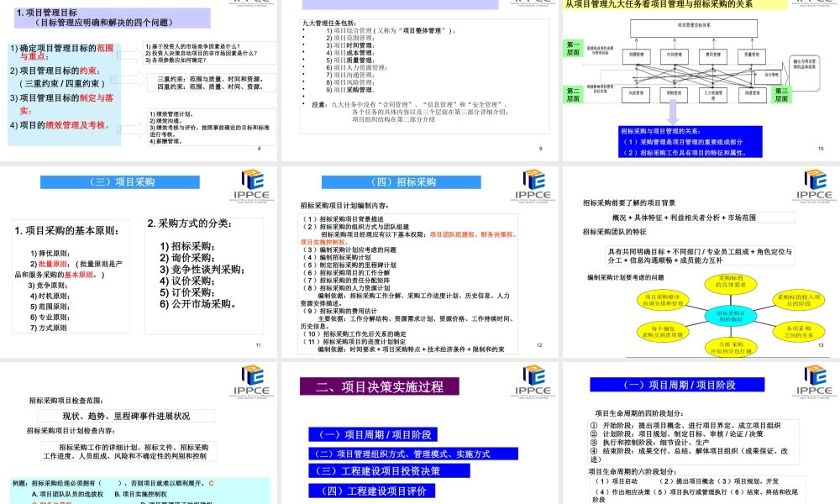
Task: Click 2. 采购方式的分类 heading
Action: 190,223
